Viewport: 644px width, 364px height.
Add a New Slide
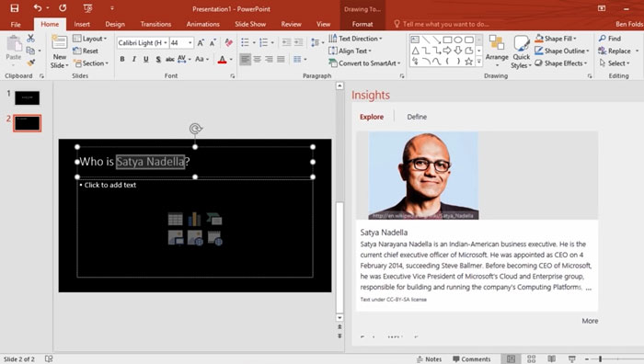(x=59, y=51)
